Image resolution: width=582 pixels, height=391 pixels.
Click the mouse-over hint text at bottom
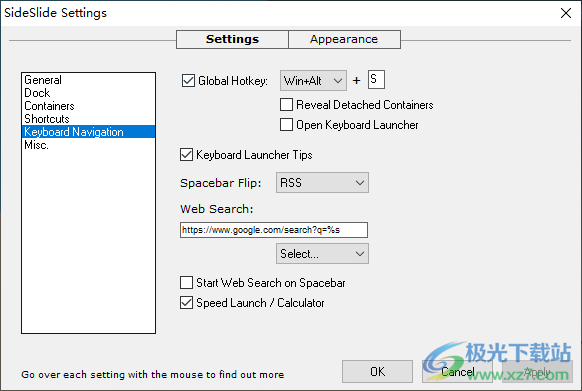coord(153,374)
